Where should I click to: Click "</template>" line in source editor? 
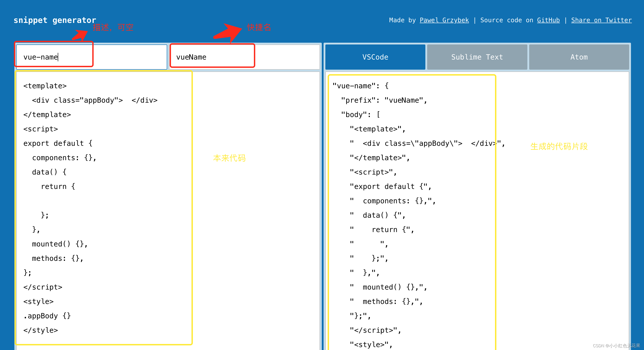pyautogui.click(x=47, y=115)
